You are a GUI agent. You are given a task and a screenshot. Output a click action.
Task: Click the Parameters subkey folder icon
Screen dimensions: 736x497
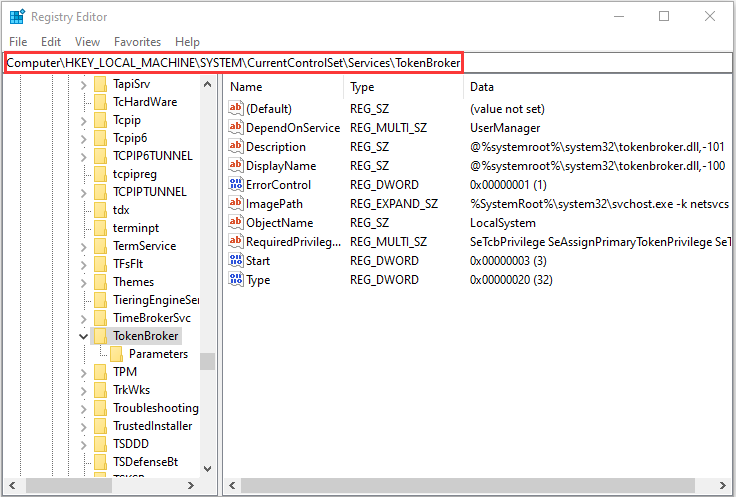(117, 354)
